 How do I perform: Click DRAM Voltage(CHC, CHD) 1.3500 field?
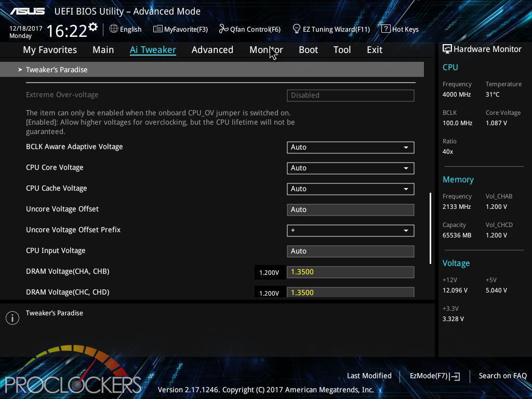coord(351,292)
